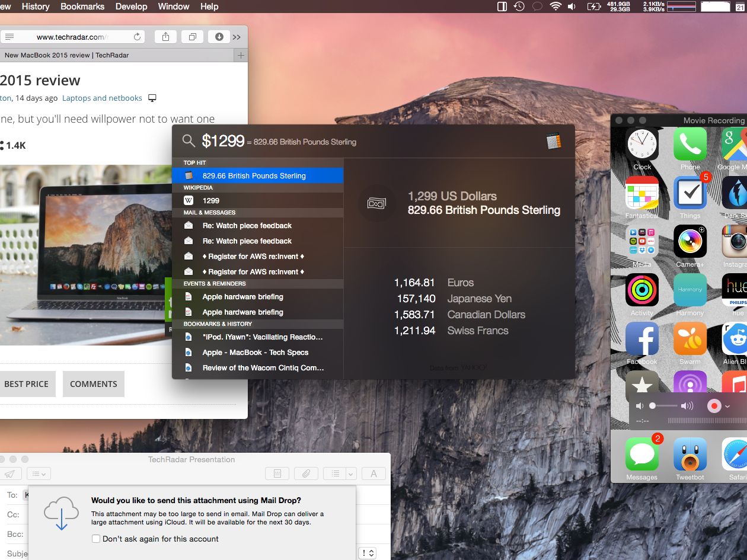Open the Media folder on the phone
Image resolution: width=747 pixels, height=560 pixels.
pyautogui.click(x=642, y=241)
